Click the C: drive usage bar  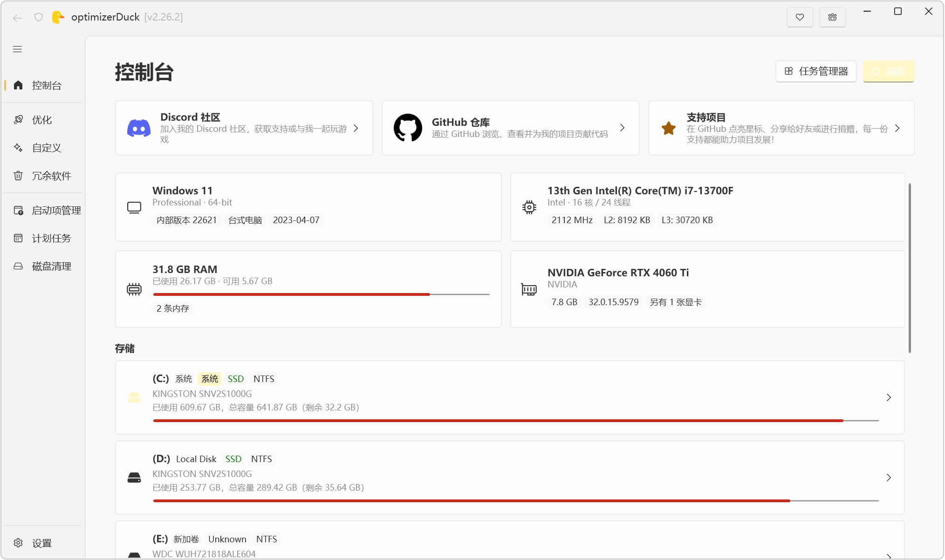click(516, 421)
